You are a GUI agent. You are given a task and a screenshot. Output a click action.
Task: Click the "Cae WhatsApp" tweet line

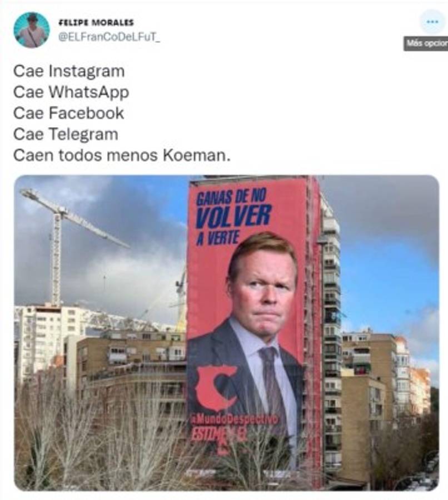[71, 92]
